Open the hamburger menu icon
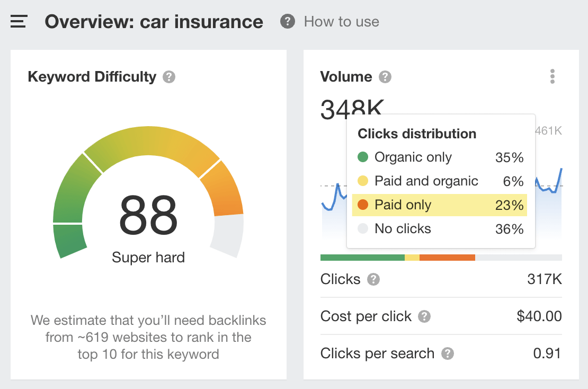Viewport: 588px width, 389px height. [19, 22]
